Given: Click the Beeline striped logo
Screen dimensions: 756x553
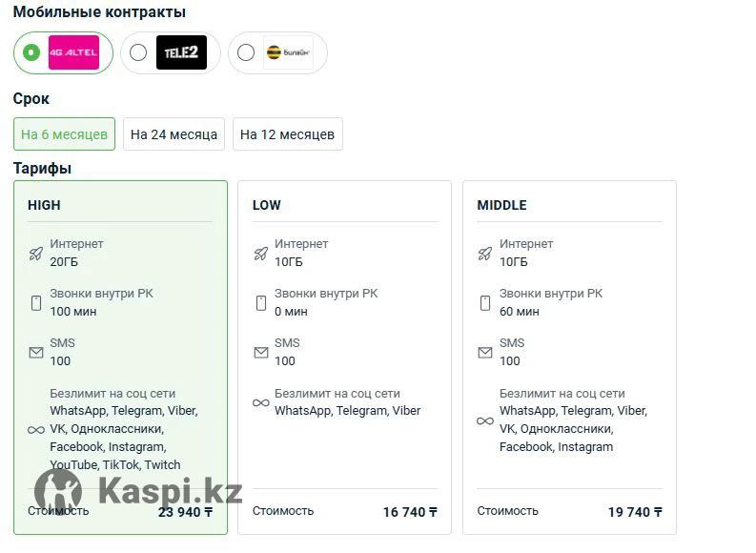Looking at the screenshot, I should coord(288,52).
